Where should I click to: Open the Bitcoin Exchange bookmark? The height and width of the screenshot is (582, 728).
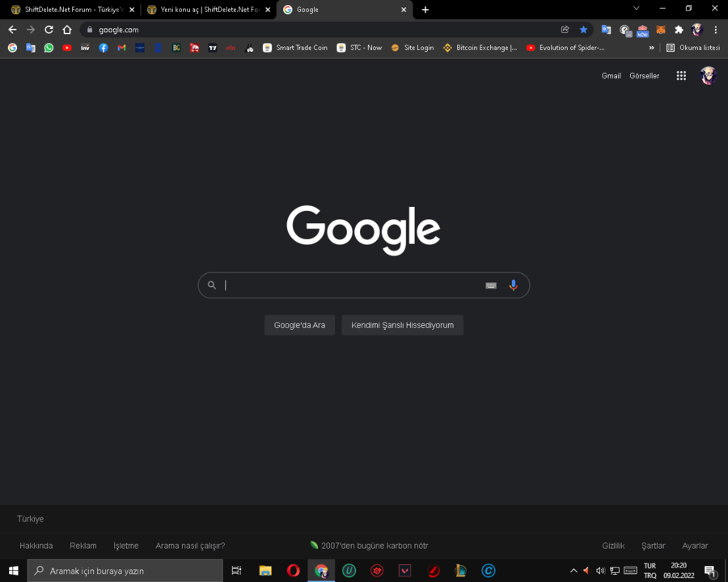click(480, 48)
